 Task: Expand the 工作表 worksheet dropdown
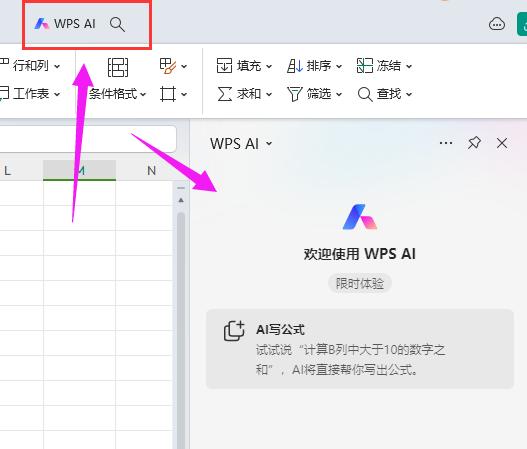pos(57,94)
